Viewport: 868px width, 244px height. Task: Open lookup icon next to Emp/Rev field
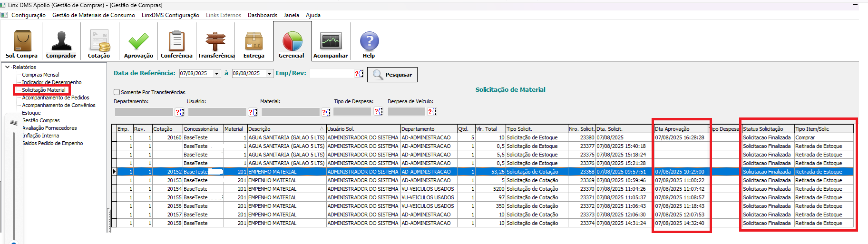(359, 74)
